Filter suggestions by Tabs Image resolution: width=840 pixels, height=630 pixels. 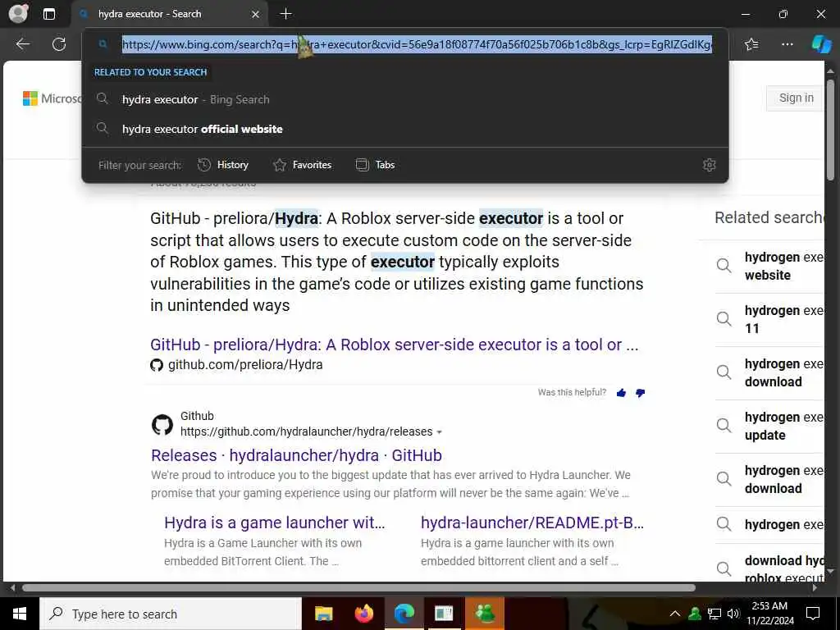click(x=375, y=165)
